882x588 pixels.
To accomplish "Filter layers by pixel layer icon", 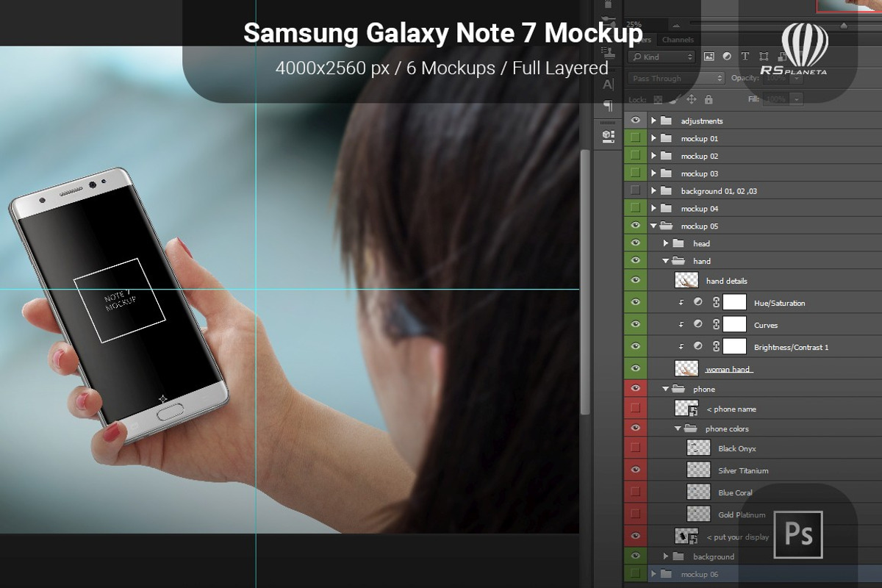I will tap(709, 57).
